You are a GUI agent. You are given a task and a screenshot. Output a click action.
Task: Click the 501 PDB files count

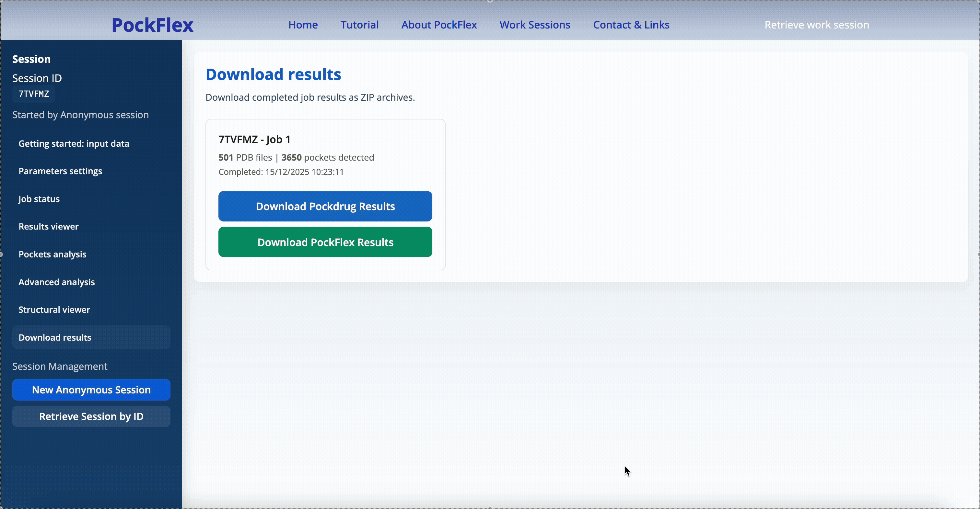point(245,157)
